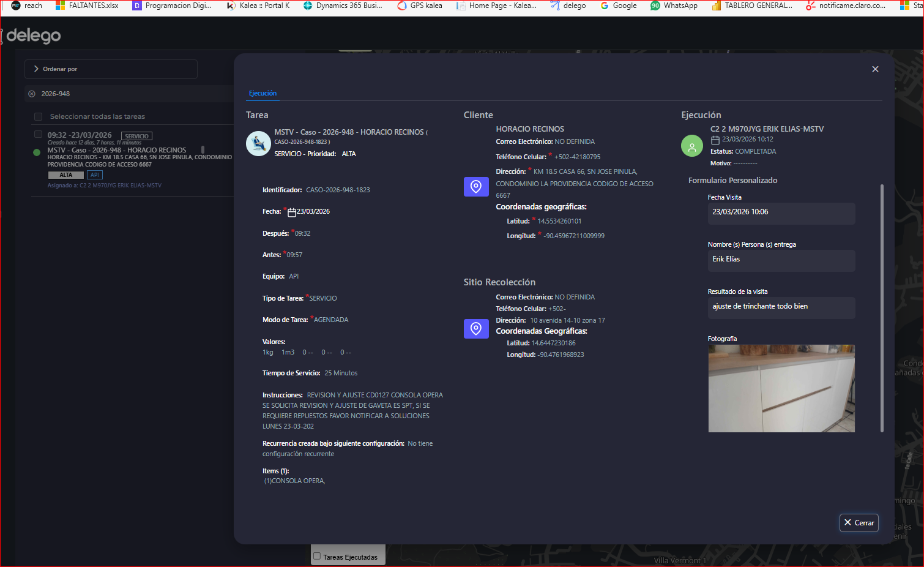Open the Fecha Visita date field

point(781,212)
